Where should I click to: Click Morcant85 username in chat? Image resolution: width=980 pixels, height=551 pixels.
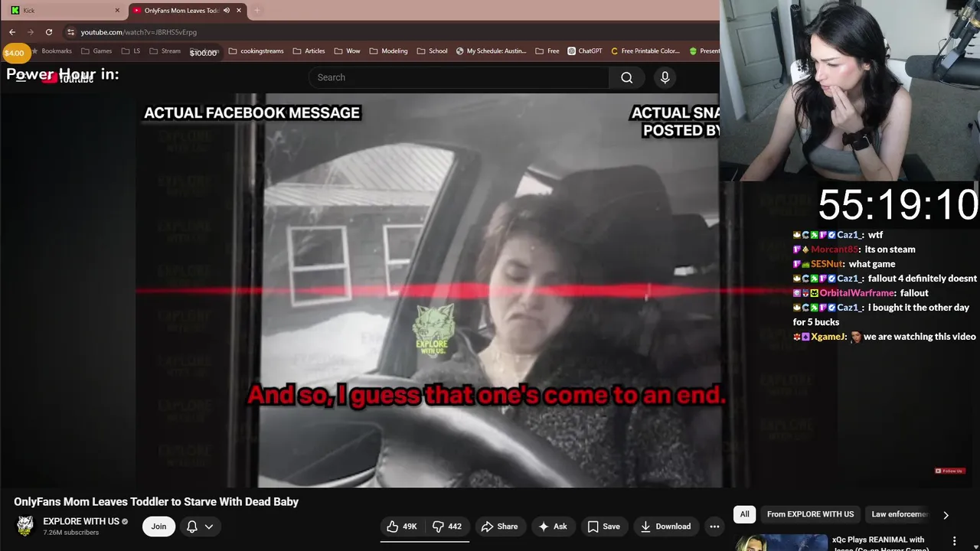[x=835, y=249]
